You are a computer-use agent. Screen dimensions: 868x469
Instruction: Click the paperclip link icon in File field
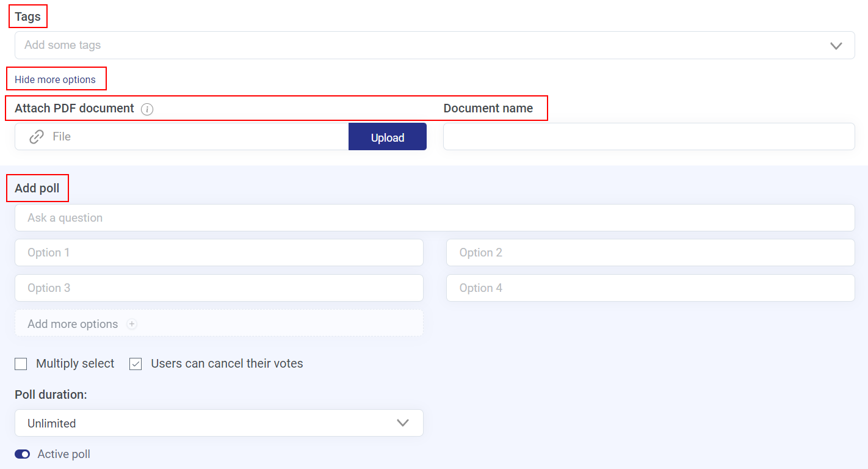pos(37,137)
